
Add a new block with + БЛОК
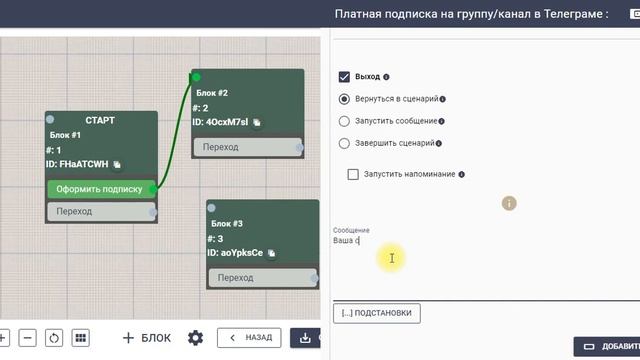click(147, 338)
